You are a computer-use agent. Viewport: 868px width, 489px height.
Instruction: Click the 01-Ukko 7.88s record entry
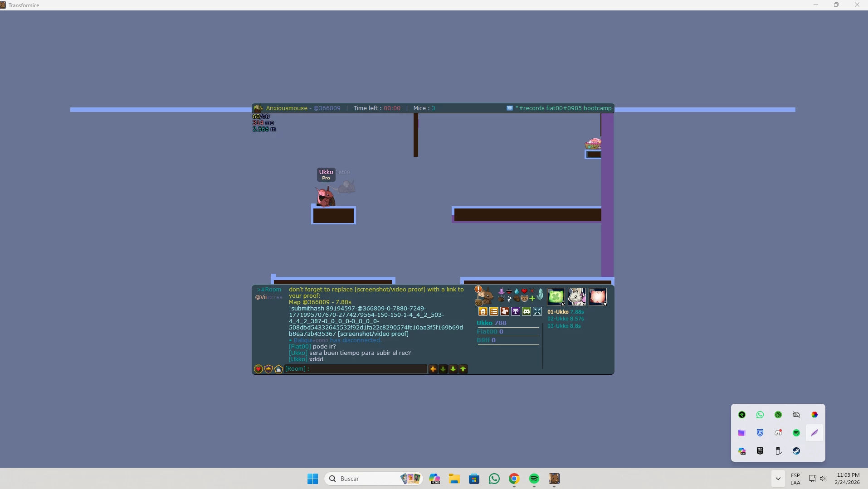click(x=566, y=312)
